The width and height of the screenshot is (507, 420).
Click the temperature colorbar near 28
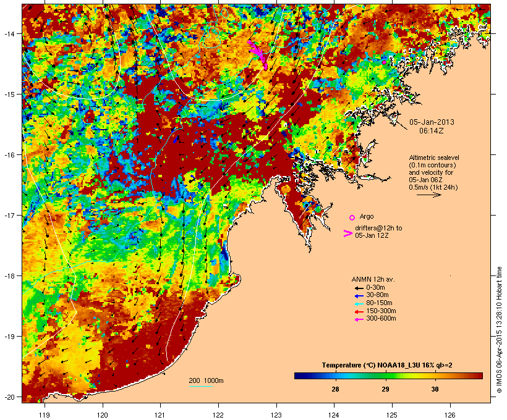(x=335, y=376)
